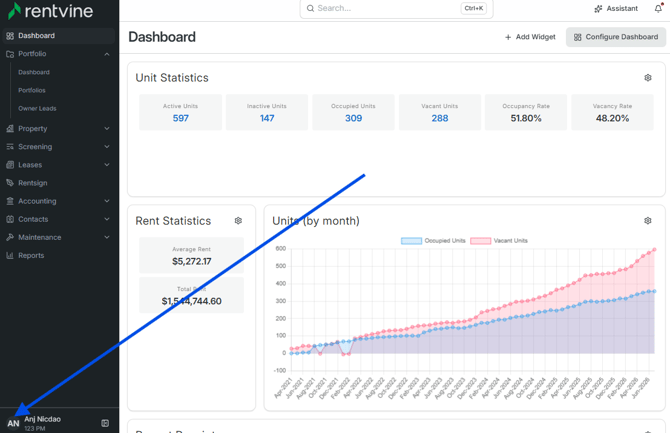
Task: Click the Property building icon
Action: (10, 128)
